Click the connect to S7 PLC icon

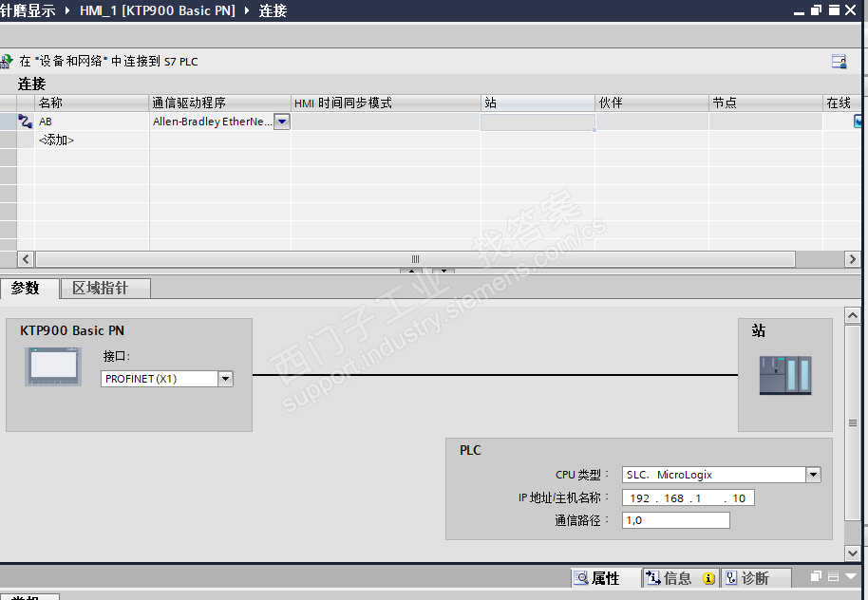(x=6, y=61)
